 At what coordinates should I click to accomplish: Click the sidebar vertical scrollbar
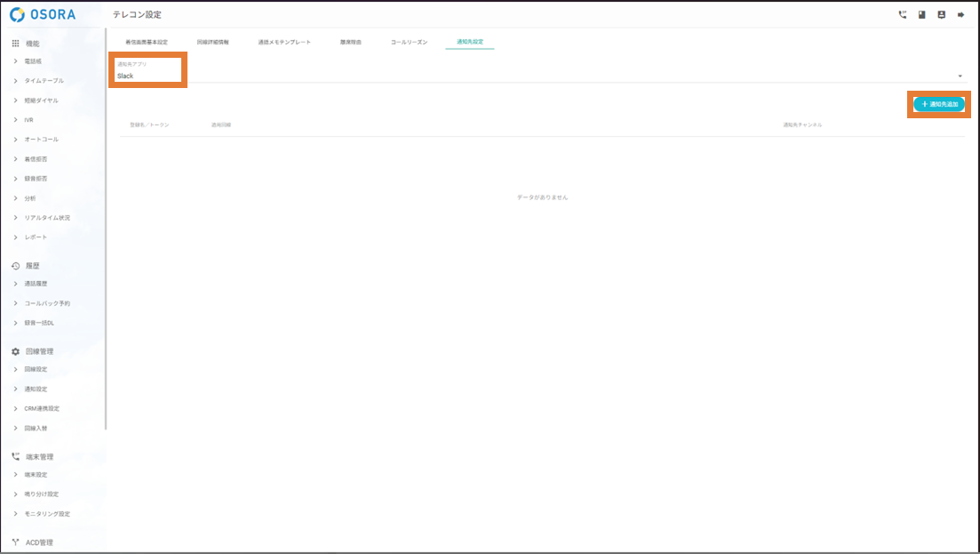(106, 231)
